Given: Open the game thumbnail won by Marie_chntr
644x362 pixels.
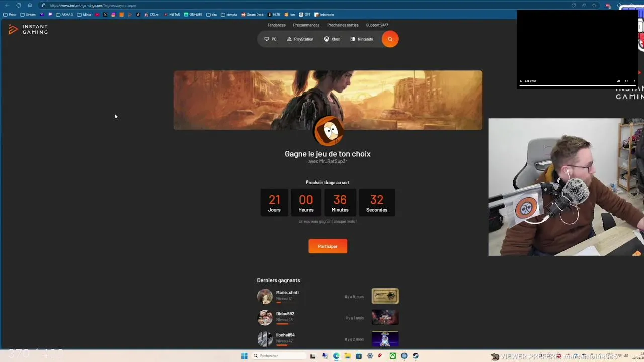Looking at the screenshot, I should [x=385, y=296].
